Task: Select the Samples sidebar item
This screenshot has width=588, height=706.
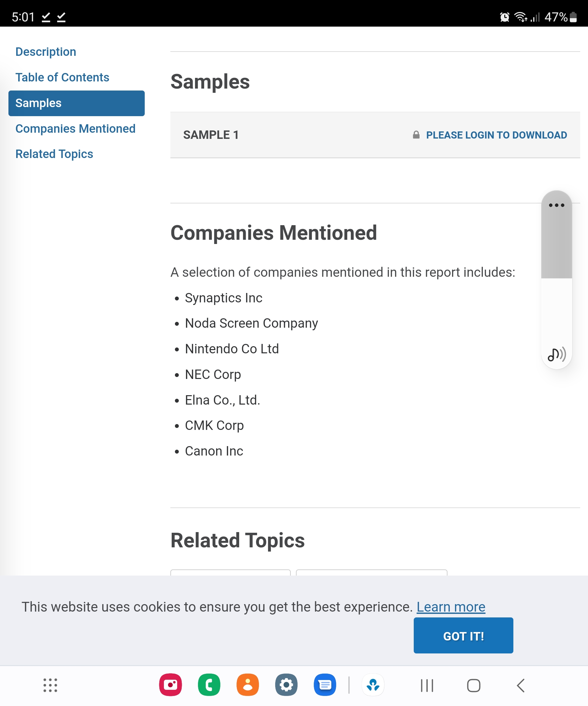Action: pos(76,103)
